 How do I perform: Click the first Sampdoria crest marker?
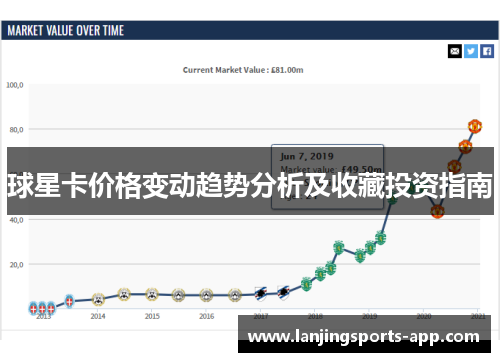click(261, 294)
